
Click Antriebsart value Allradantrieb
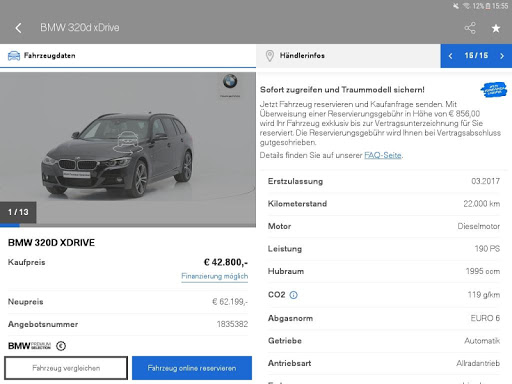(x=478, y=363)
